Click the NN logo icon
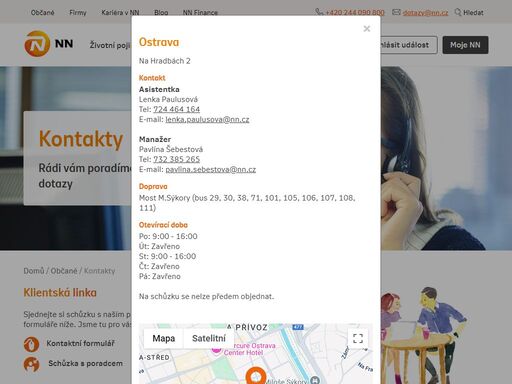Screen dimensions: 512x384 (x=37, y=44)
